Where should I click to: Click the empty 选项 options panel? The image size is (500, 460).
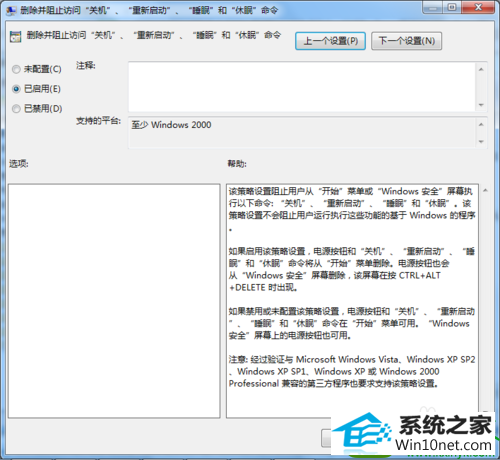pos(114,301)
